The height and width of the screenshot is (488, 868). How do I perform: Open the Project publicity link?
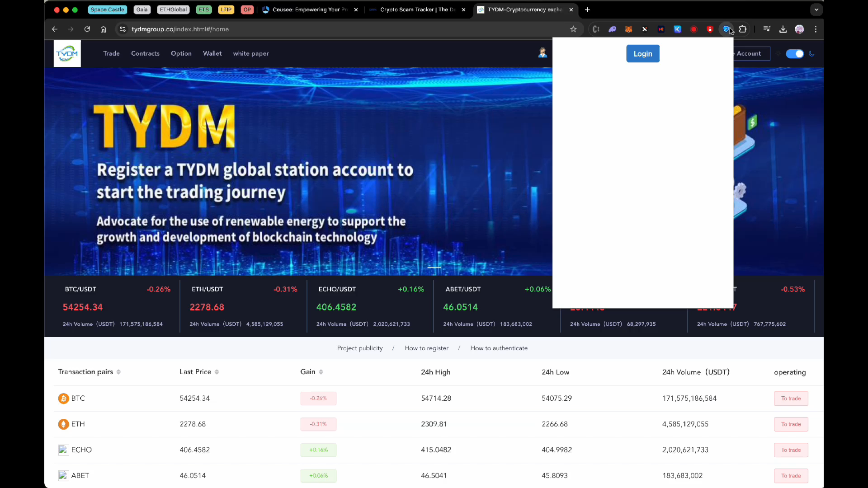[360, 348]
